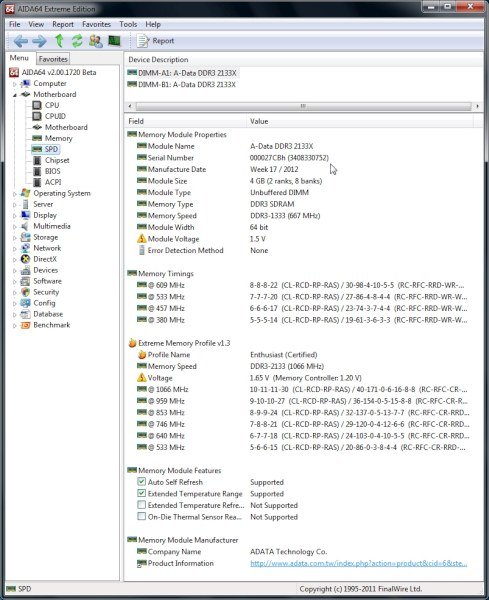Expand the Display node arrow
The width and height of the screenshot is (489, 600).
point(15,216)
